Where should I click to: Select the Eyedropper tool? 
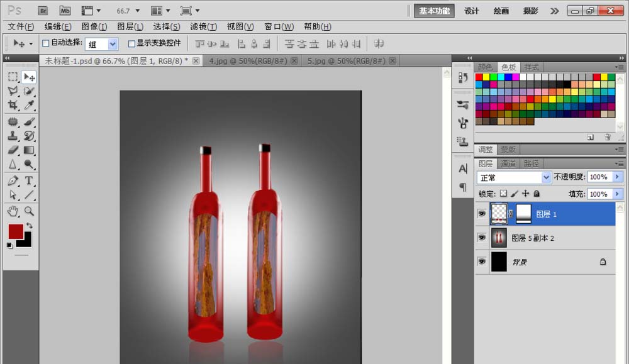click(29, 105)
